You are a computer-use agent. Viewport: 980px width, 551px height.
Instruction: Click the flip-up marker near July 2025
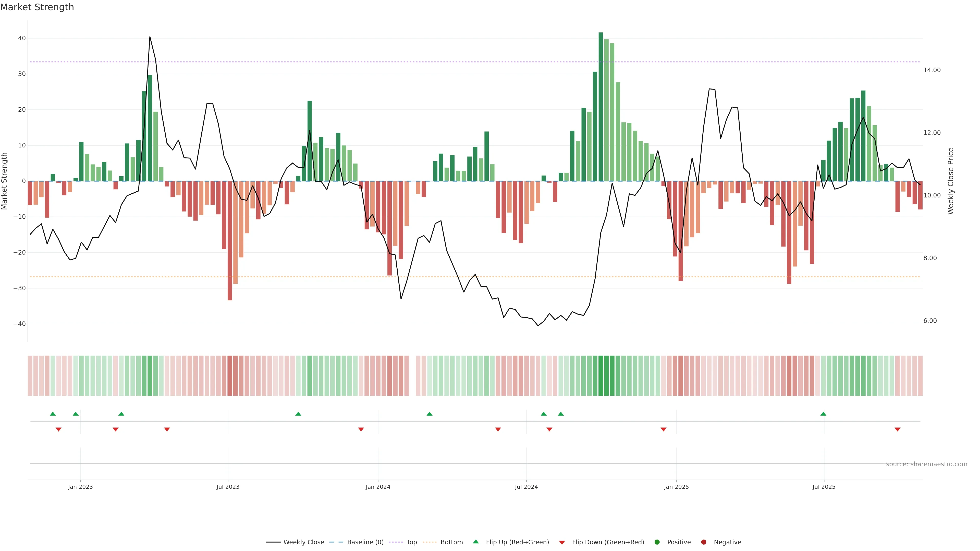[x=823, y=414]
